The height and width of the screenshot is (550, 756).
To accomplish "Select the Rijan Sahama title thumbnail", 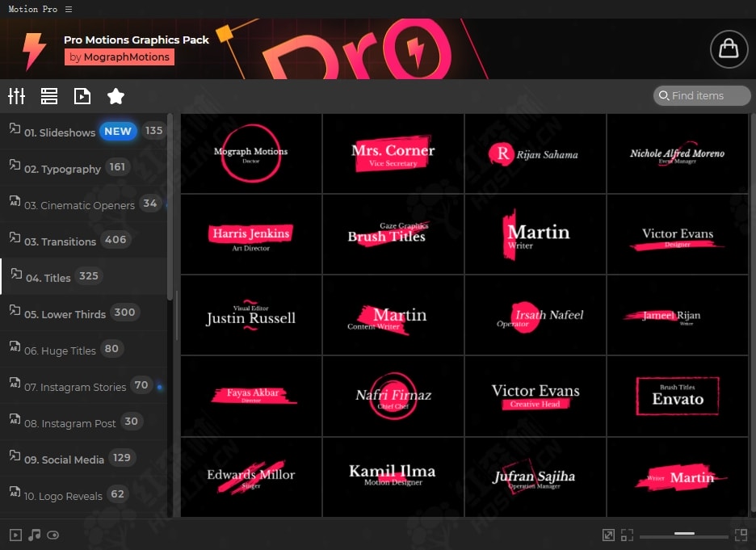I will click(x=535, y=153).
